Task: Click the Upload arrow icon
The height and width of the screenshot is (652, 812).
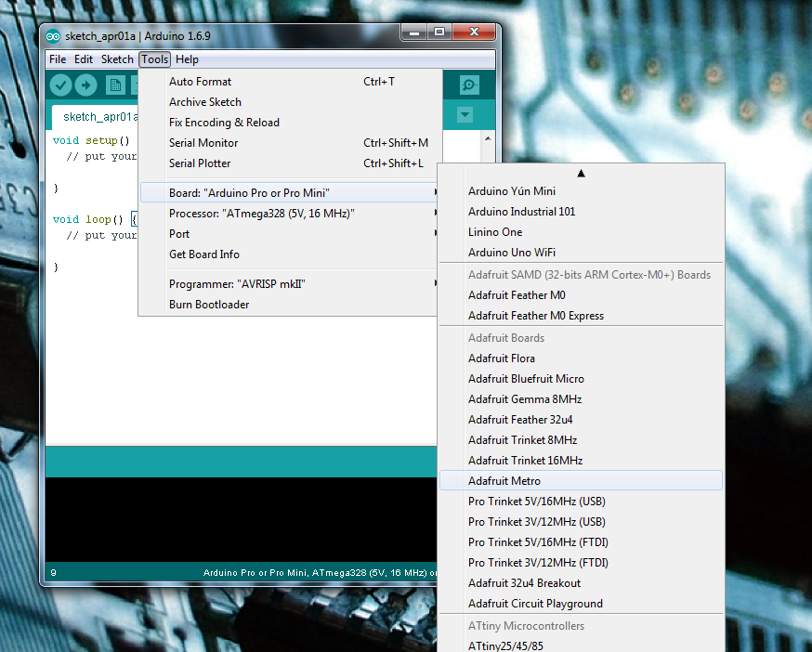Action: [86, 85]
